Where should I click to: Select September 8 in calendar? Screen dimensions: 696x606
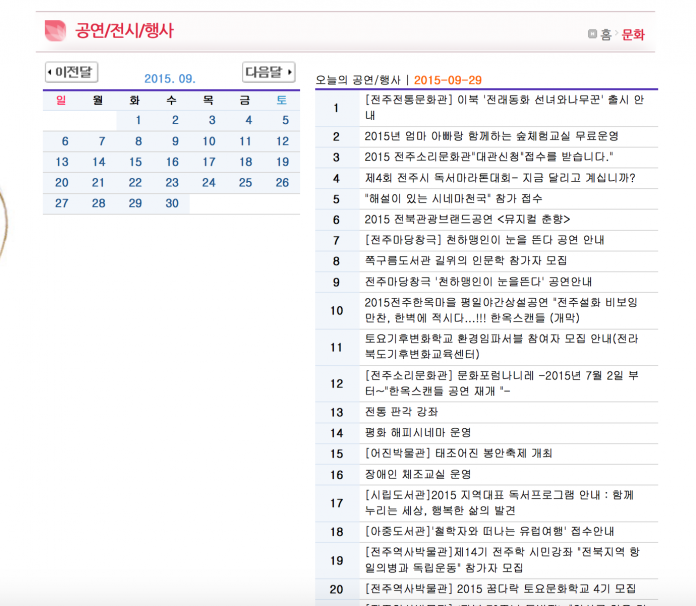click(x=138, y=141)
